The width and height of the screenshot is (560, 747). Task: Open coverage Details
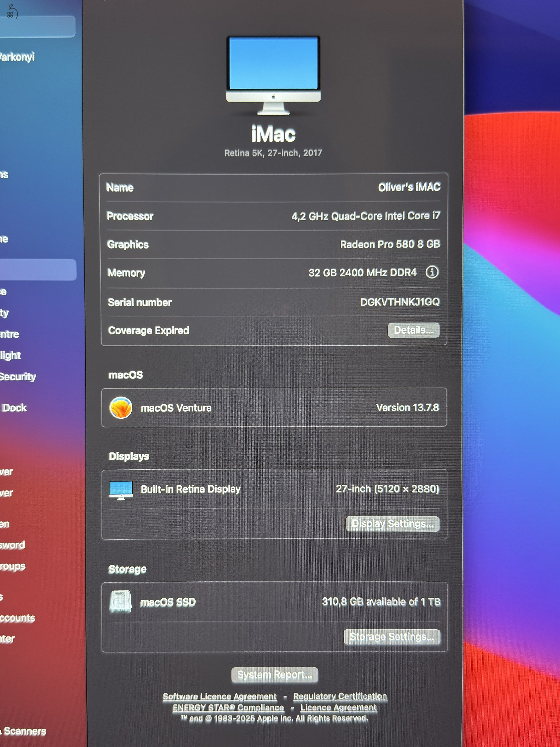pyautogui.click(x=413, y=330)
